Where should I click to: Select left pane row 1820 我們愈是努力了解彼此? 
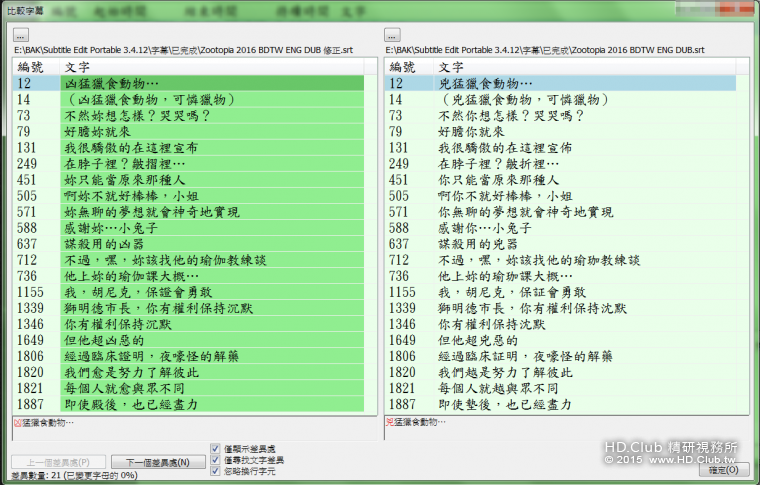pyautogui.click(x=189, y=372)
